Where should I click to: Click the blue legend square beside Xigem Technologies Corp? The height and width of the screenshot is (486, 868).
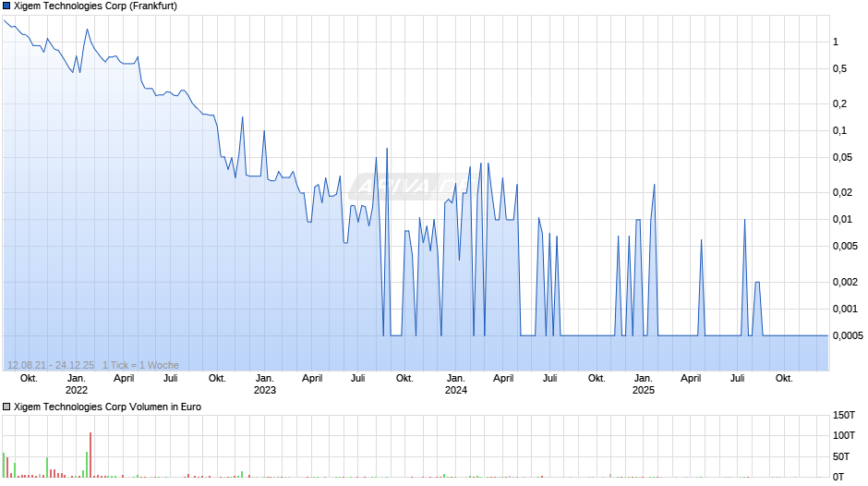pos(6,6)
